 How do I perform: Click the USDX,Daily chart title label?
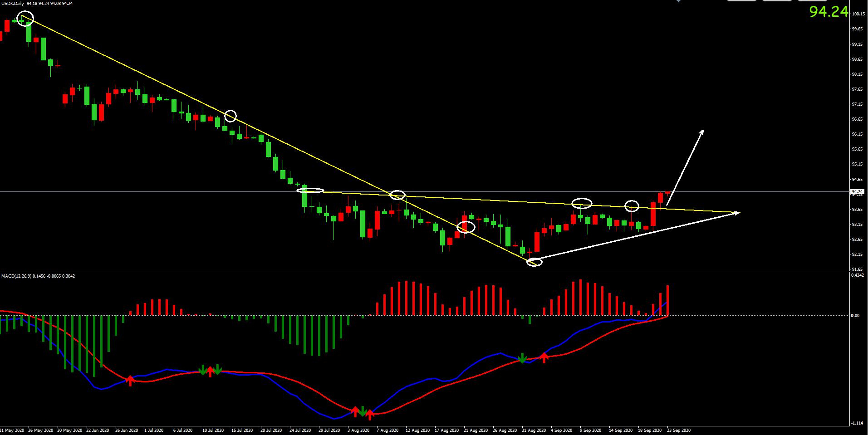click(13, 4)
